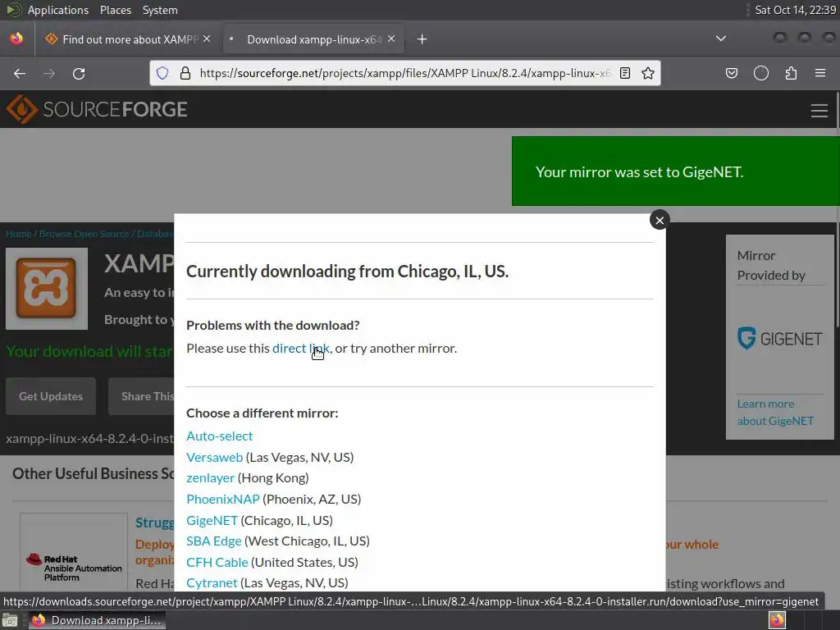
Task: Choose the GigeNET Chicago mirror
Action: pos(212,520)
